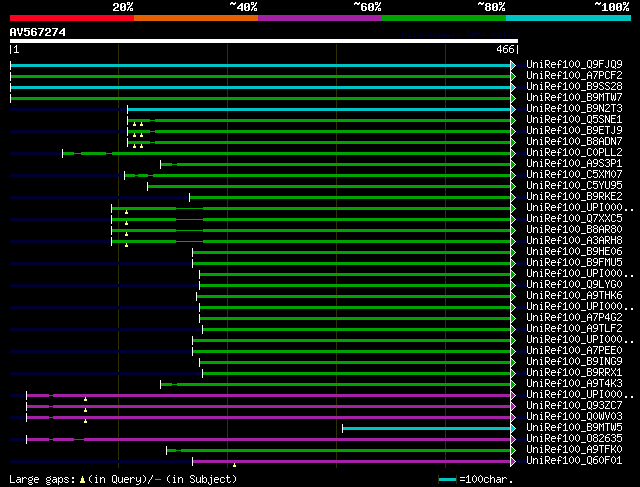Click the magenta arrowhead beside UniRef100_Q93ZC7

(514, 406)
